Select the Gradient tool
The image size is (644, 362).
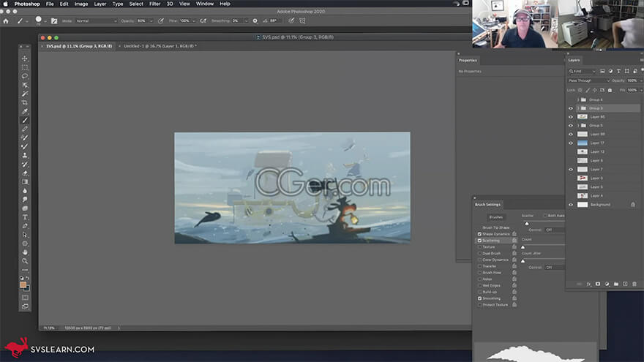coord(25,182)
